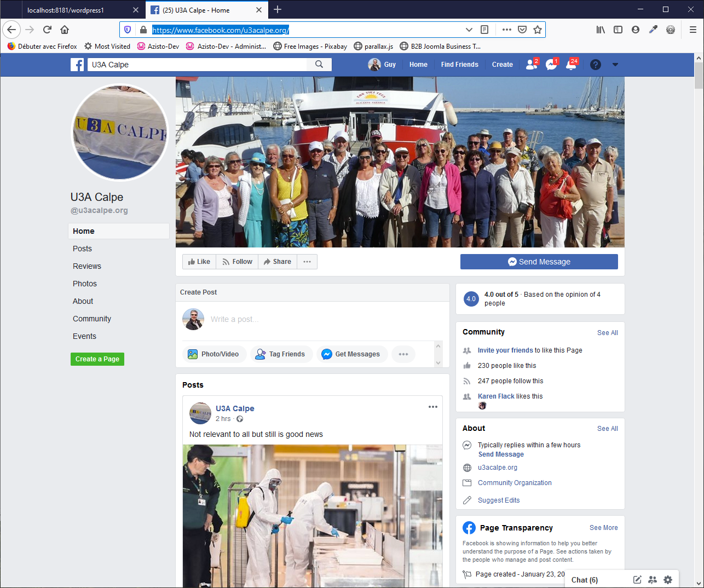
Task: Go back with Firefox back arrow
Action: pos(11,30)
